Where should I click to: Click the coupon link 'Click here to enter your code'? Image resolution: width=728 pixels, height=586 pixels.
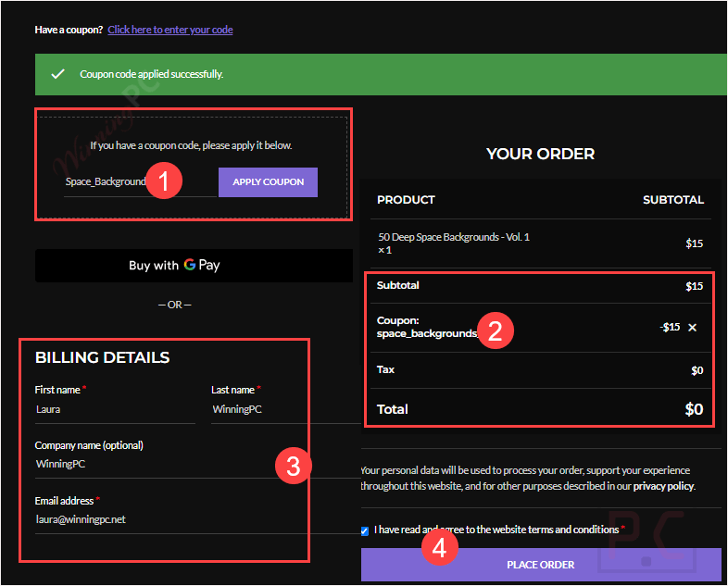click(169, 30)
